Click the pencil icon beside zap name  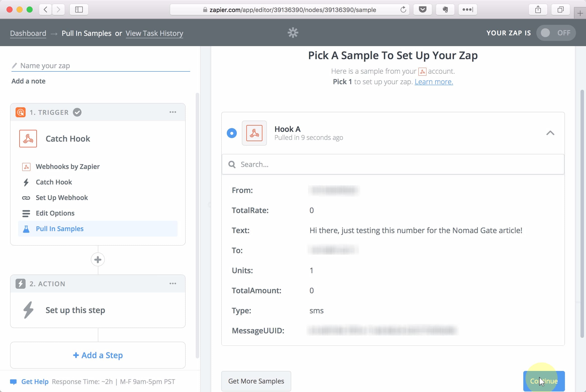click(14, 66)
